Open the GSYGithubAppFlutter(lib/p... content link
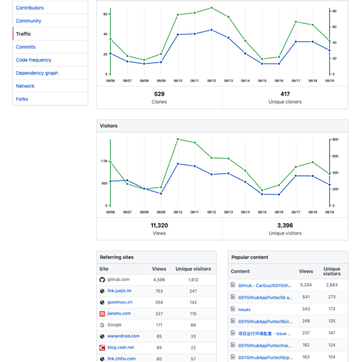 [x=265, y=357]
